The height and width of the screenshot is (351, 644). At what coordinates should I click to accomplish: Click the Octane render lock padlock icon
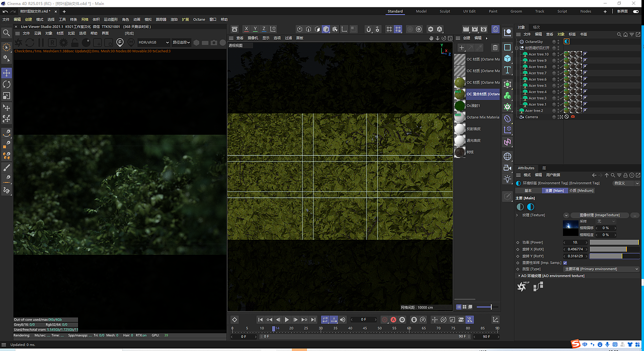[x=75, y=43]
